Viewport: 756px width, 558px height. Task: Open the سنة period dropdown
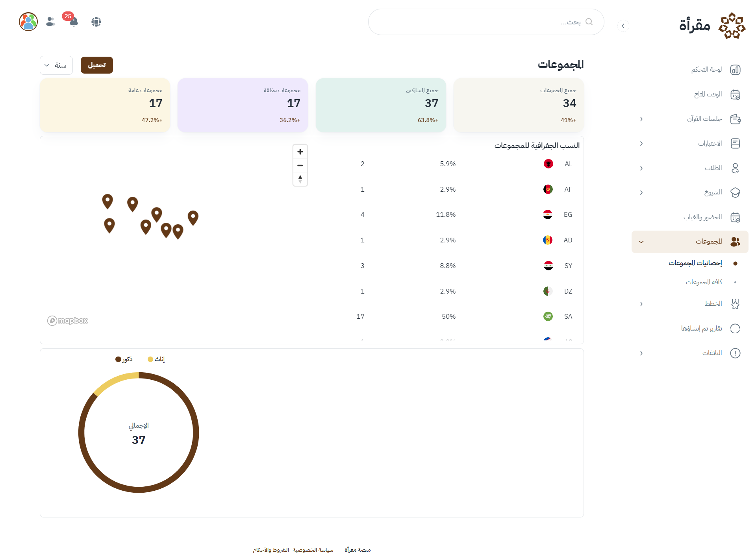pyautogui.click(x=56, y=65)
